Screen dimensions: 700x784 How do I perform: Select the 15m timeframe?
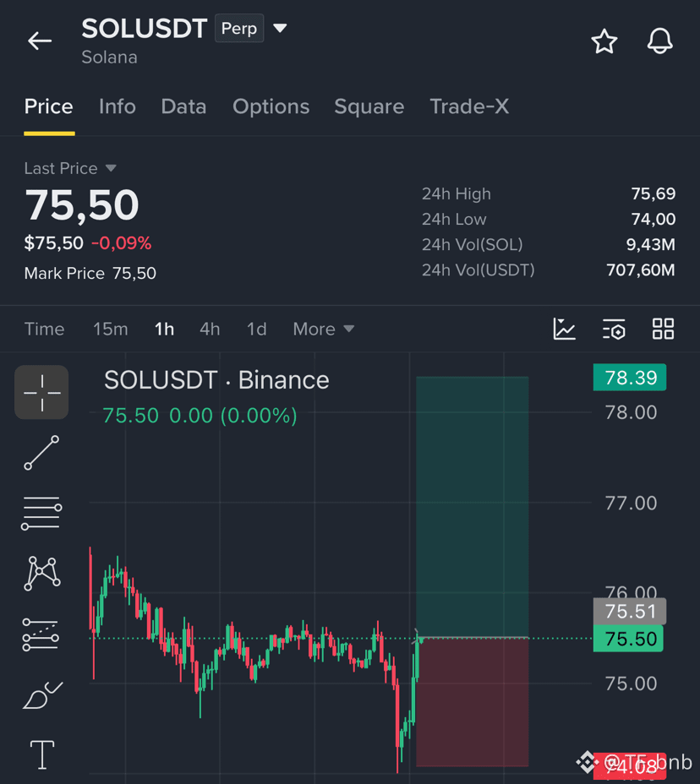coord(111,329)
